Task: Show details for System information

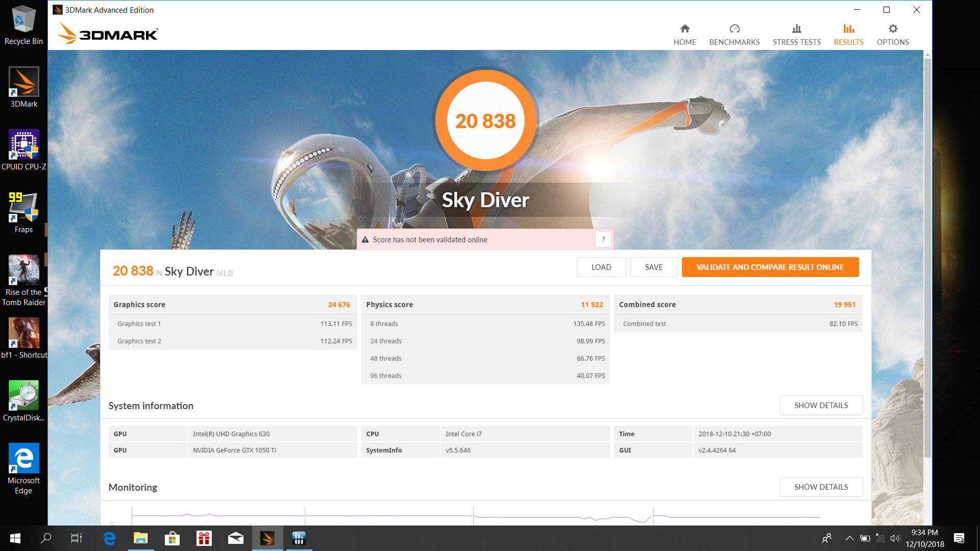Action: [821, 406]
